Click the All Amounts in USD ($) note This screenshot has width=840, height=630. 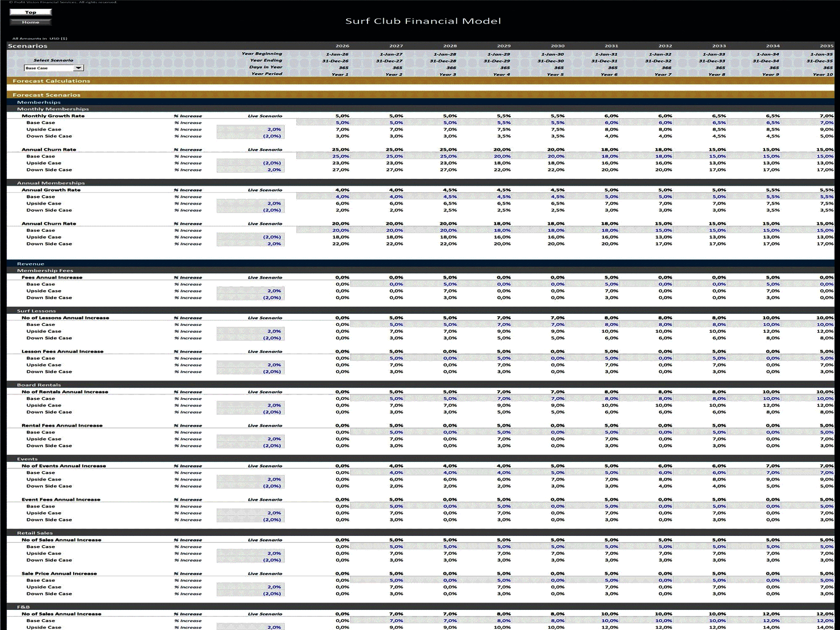click(40, 38)
